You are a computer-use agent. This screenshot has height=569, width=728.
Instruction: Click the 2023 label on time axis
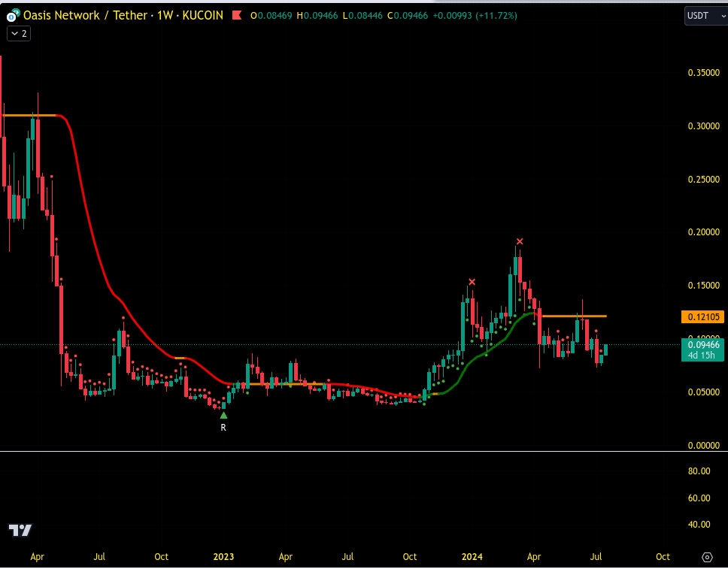tap(223, 556)
